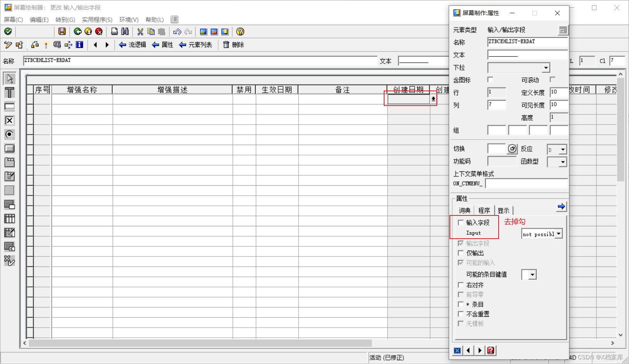Toggle the * 条目 checkbox
This screenshot has height=364, width=629.
click(461, 304)
